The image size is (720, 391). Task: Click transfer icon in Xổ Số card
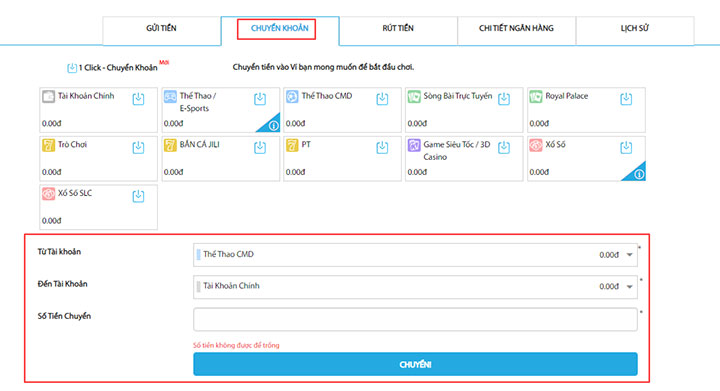tap(626, 147)
